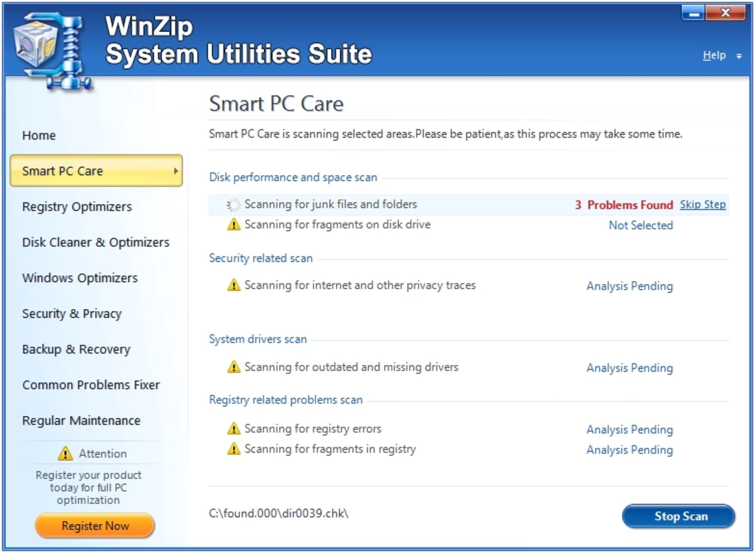
Task: Click 'Scanning for junk files and folders' row
Action: click(x=469, y=205)
